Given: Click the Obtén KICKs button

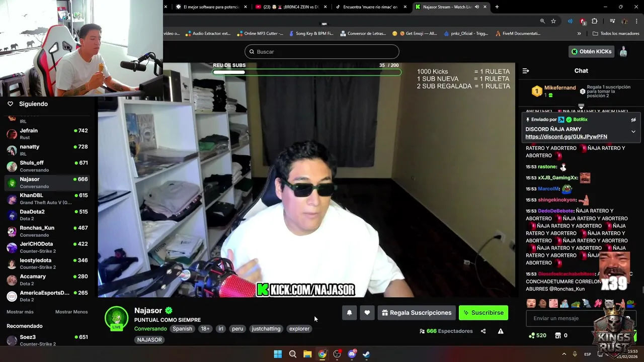Looking at the screenshot, I should 591,51.
